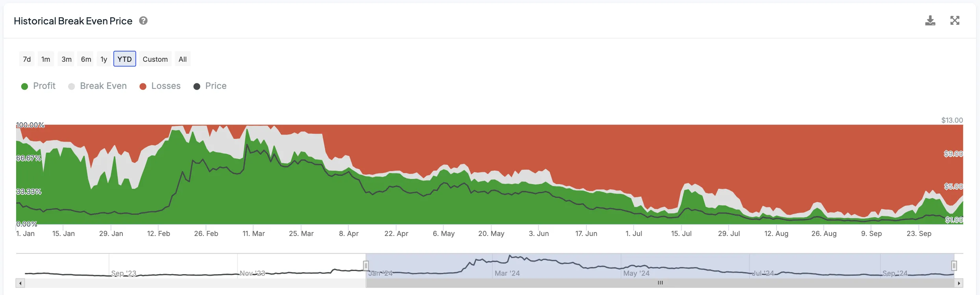
Task: Open the help question mark icon
Action: [143, 21]
